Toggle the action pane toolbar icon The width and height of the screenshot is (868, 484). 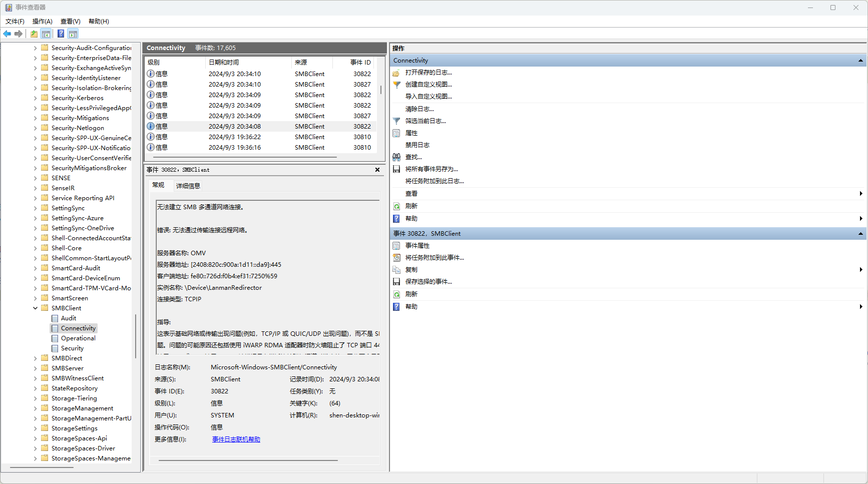[73, 34]
